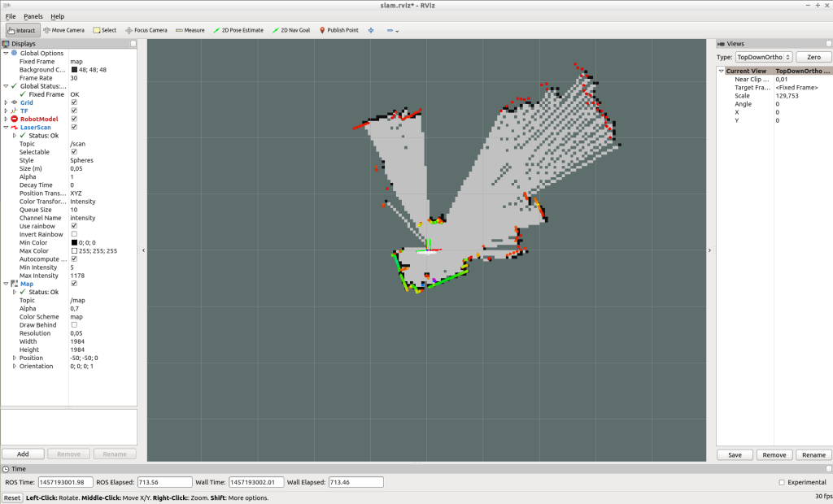Open the File menu

click(x=11, y=16)
